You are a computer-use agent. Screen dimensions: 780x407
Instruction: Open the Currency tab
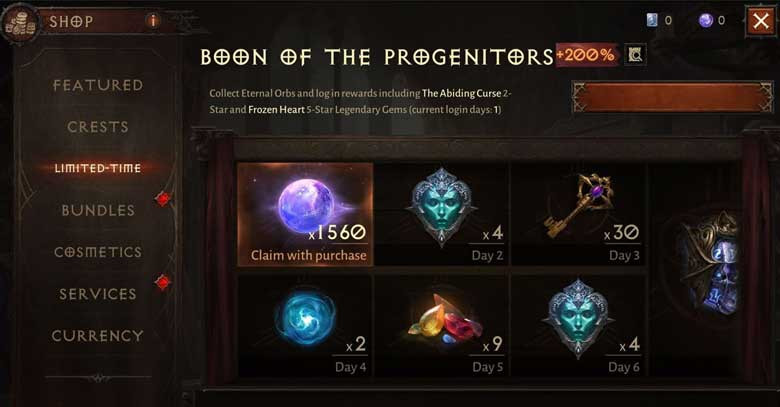coord(98,336)
